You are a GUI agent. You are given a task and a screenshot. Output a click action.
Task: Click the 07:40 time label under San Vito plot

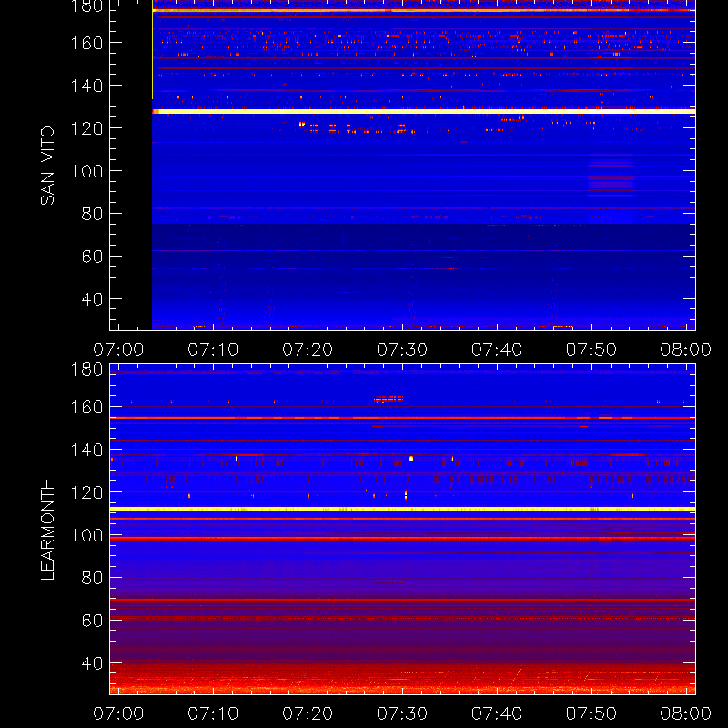tap(497, 349)
